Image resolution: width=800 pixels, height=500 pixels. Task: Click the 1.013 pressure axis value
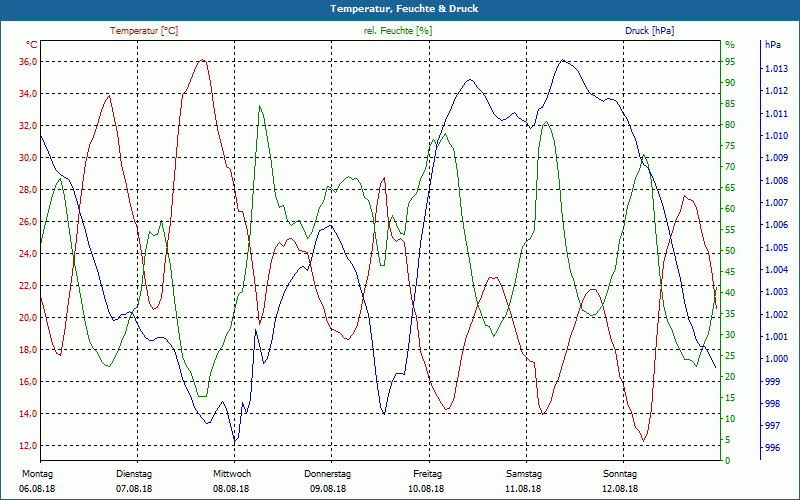[777, 69]
